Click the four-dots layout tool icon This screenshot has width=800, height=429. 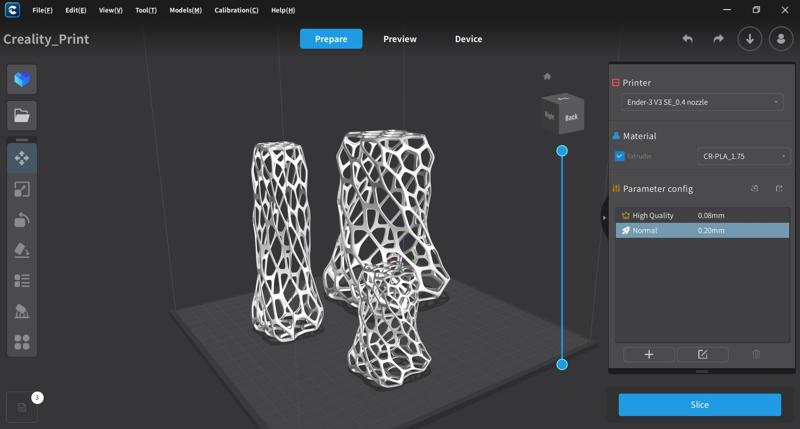tap(22, 342)
